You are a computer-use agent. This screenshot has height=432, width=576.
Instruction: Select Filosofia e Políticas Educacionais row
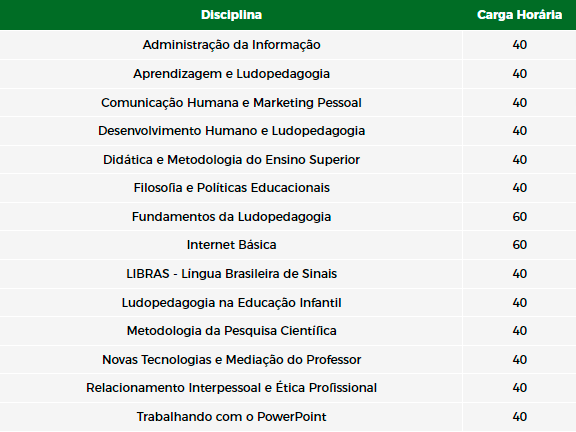click(x=288, y=188)
